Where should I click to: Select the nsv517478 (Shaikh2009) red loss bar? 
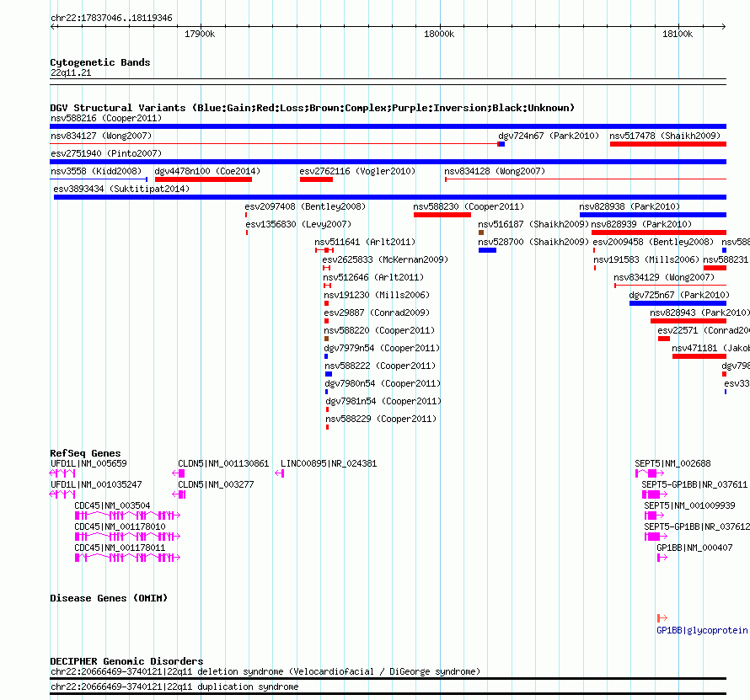[x=668, y=144]
